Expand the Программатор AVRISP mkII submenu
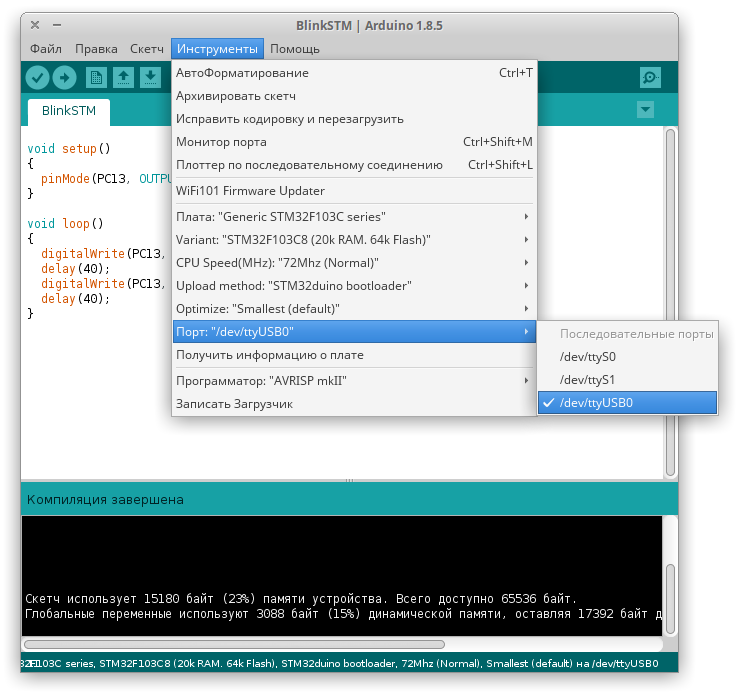740x695 pixels. [354, 381]
